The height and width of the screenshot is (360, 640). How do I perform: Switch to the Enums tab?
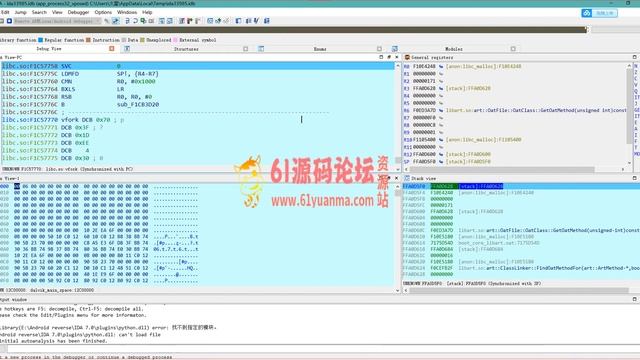pos(320,49)
